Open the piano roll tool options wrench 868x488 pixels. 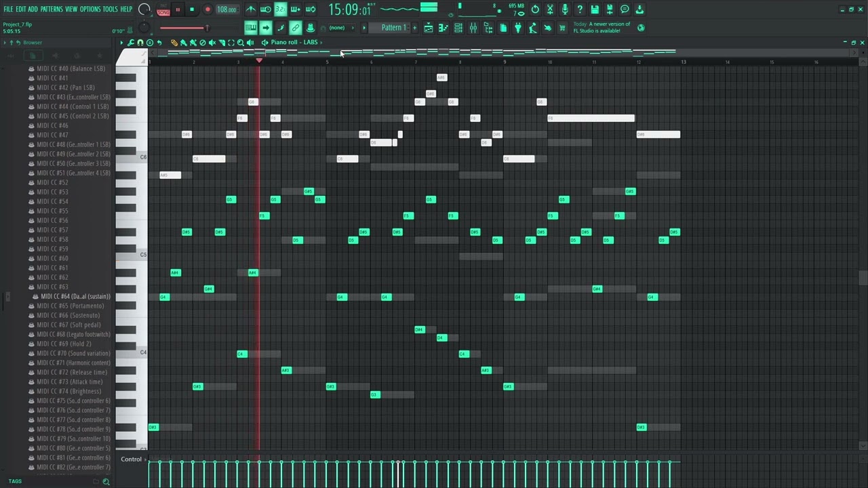[131, 43]
